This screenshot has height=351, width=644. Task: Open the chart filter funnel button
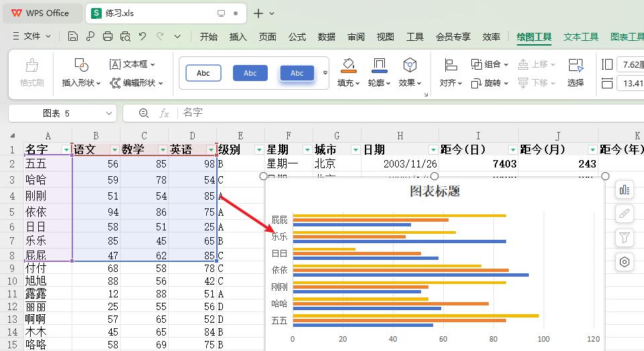tap(625, 238)
